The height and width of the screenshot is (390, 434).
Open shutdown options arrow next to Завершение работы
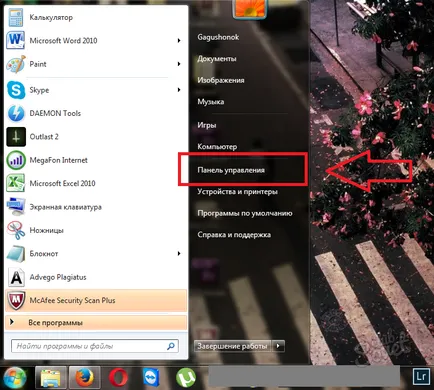(x=278, y=346)
